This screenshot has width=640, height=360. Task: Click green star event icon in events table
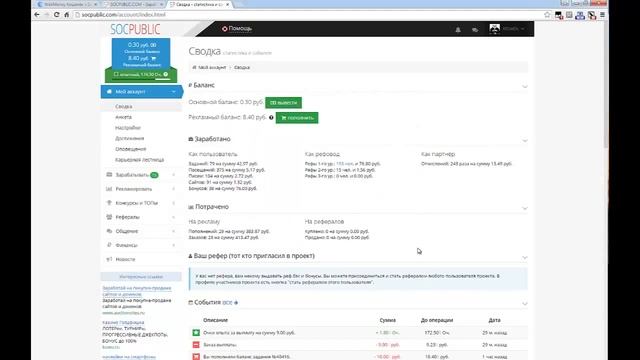click(196, 333)
